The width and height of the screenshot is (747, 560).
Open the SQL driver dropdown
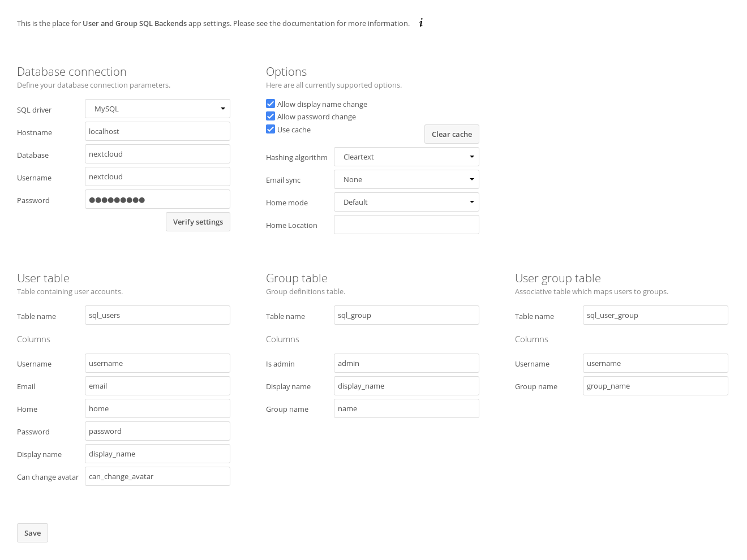(x=157, y=109)
